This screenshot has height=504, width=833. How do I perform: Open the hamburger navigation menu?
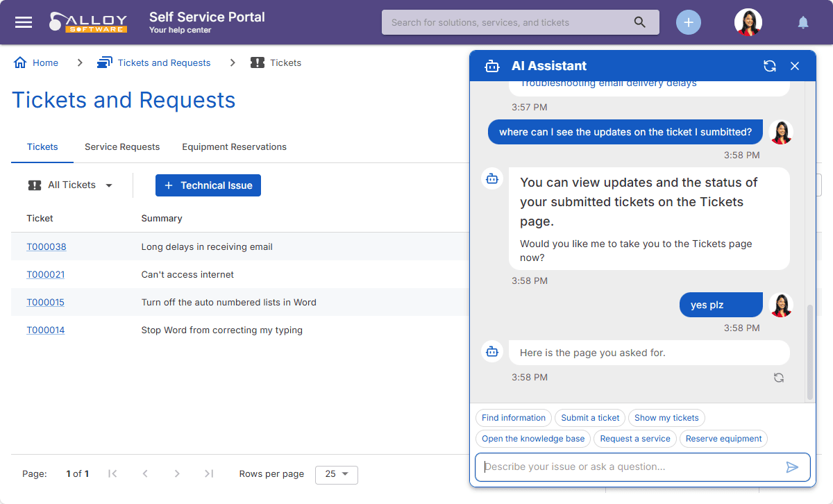[x=24, y=22]
